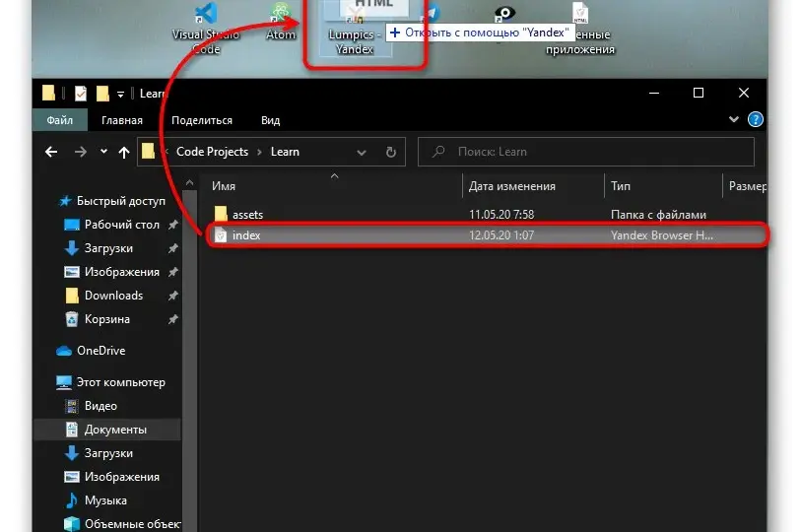Click the pin icon next to Downloads

tap(173, 296)
